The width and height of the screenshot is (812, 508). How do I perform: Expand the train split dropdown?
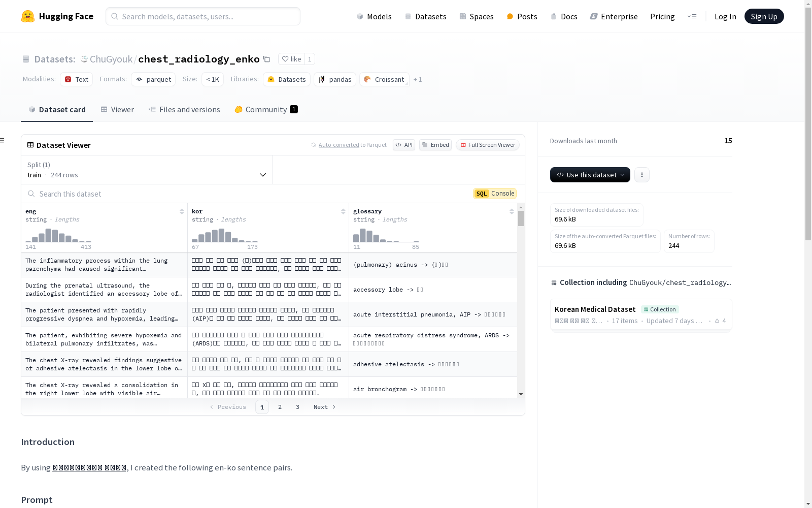[147, 170]
